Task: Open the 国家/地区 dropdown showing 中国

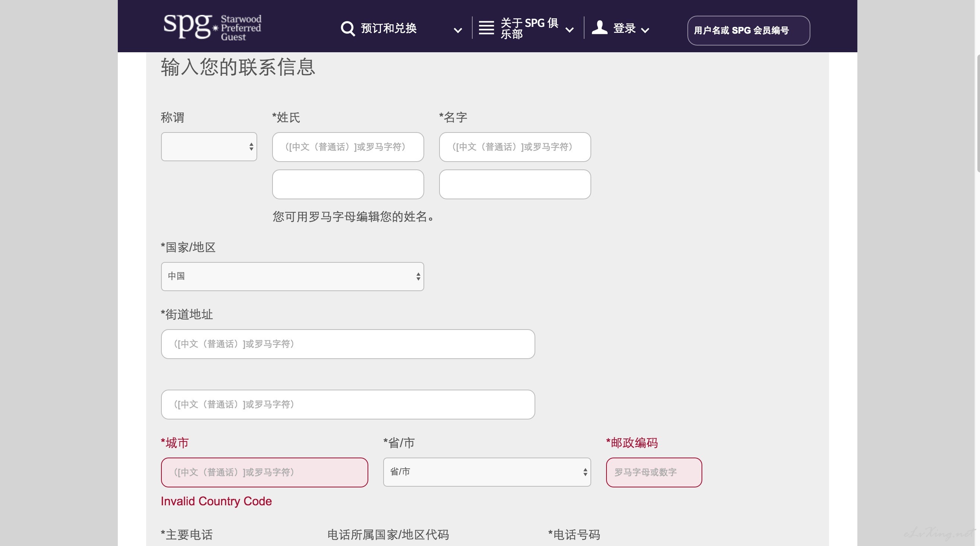Action: [x=292, y=277]
